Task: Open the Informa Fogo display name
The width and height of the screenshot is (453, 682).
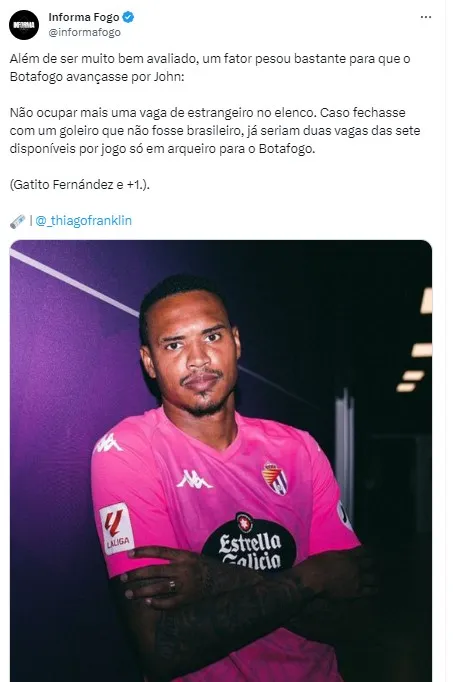Action: coord(83,17)
